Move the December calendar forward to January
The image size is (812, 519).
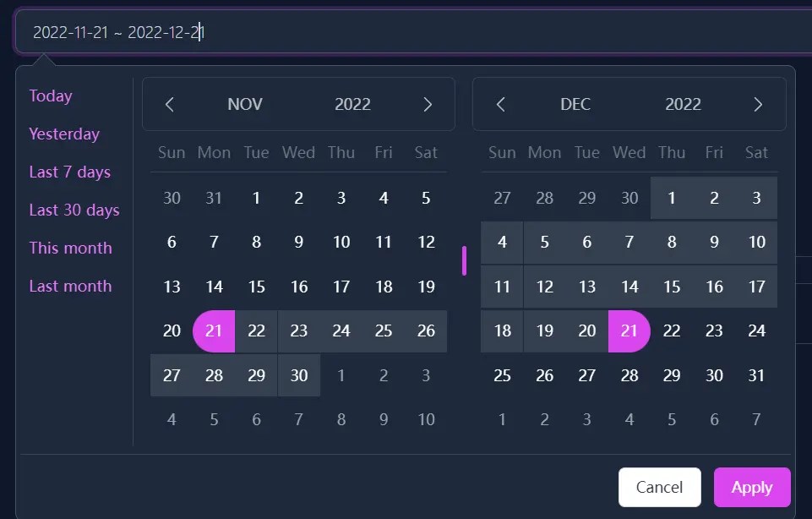[758, 104]
